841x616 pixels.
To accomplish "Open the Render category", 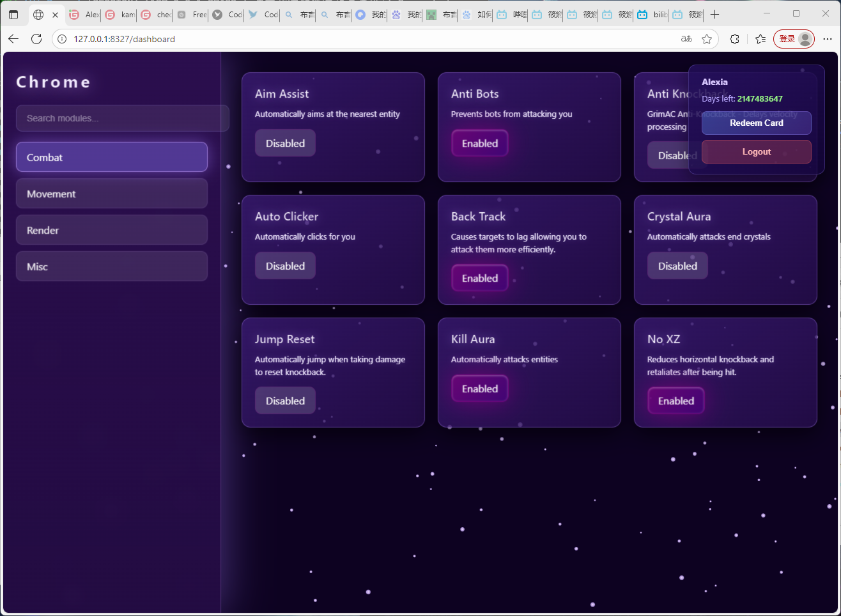I will (x=112, y=230).
